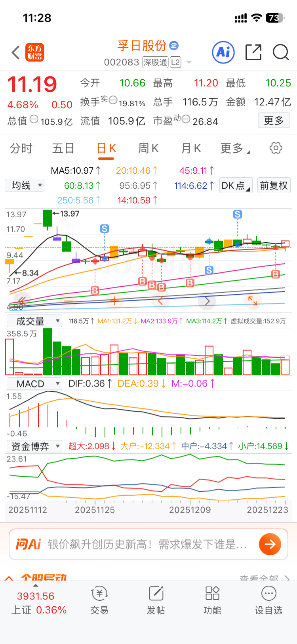Screen dimensions: 297x644
Task: Tap the 问Ai silver price prompt field
Action: click(x=147, y=544)
